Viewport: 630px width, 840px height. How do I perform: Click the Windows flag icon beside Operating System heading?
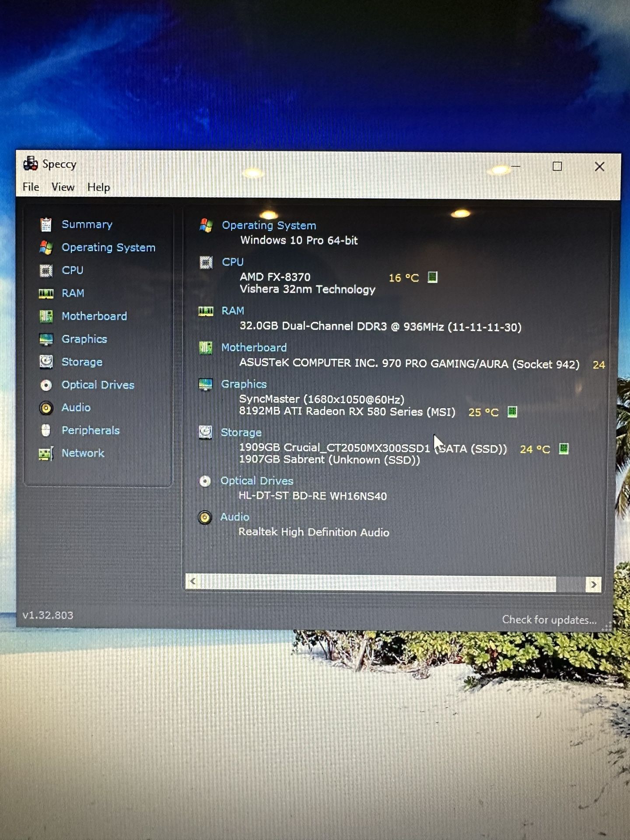(x=206, y=226)
